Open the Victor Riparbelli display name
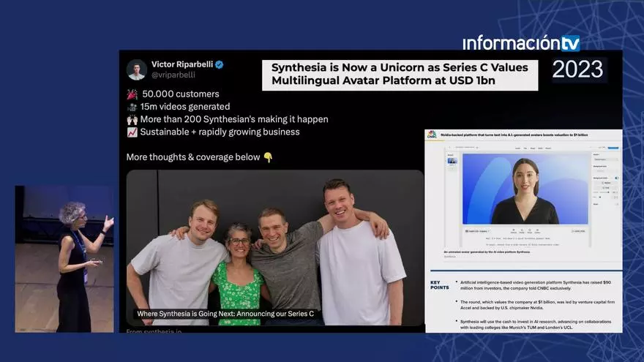Viewport: 644px width, 362px height. pyautogui.click(x=182, y=64)
